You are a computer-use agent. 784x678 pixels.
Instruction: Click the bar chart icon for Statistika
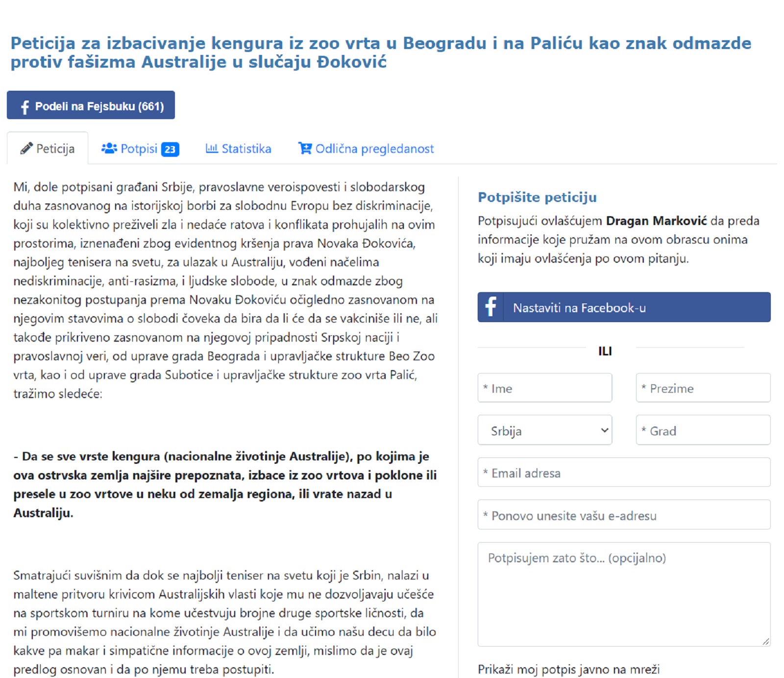point(211,148)
